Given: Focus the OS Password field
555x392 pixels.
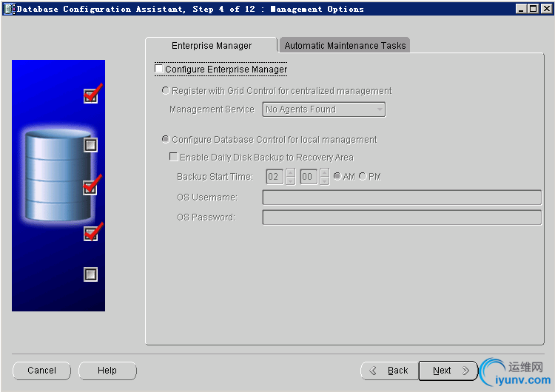Looking at the screenshot, I should pos(402,217).
